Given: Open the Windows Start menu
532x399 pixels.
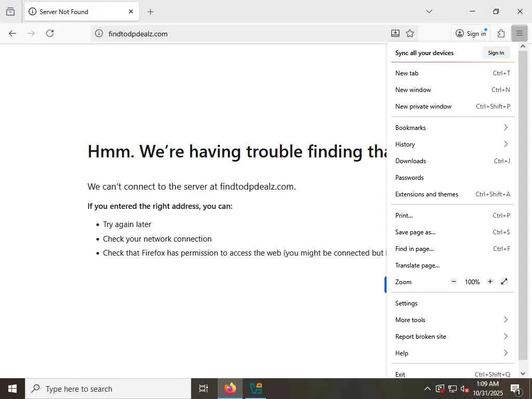Looking at the screenshot, I should pyautogui.click(x=12, y=389).
